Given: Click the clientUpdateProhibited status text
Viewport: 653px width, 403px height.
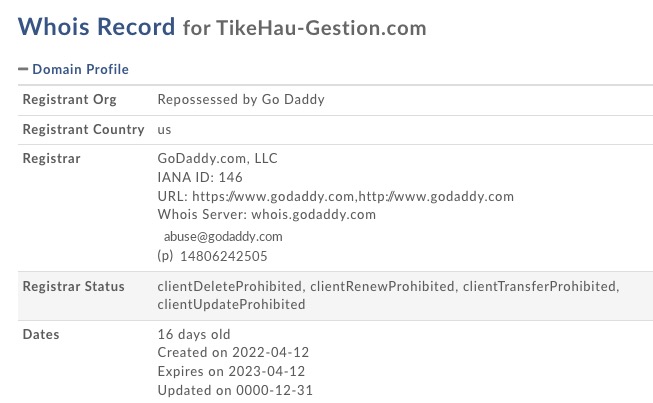Looking at the screenshot, I should [232, 304].
